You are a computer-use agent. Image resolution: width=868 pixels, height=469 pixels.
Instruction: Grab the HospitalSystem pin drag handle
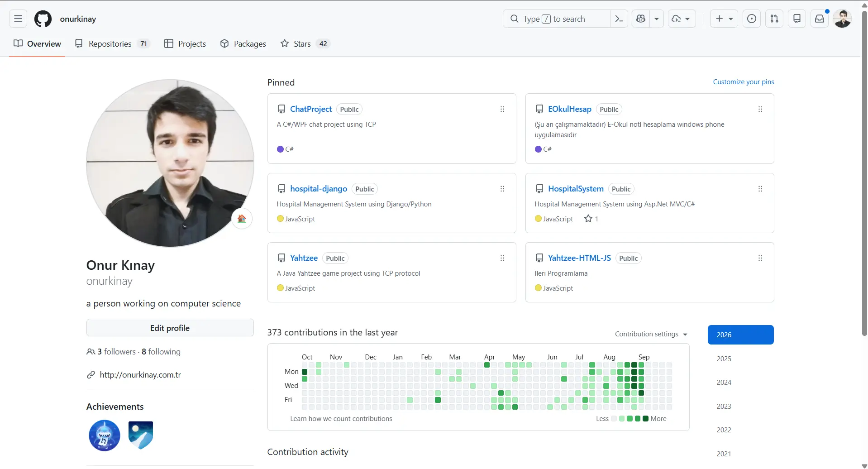(x=760, y=189)
